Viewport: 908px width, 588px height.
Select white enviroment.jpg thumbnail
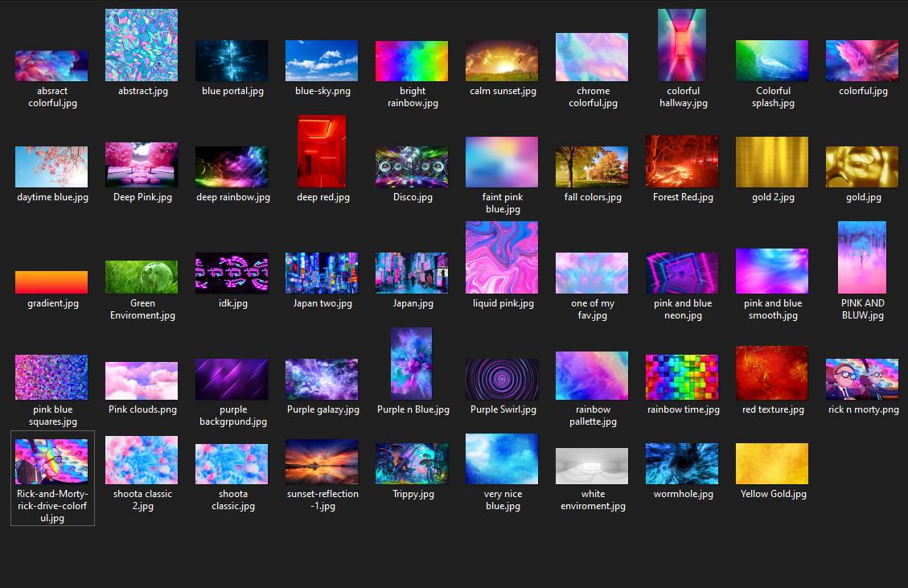pyautogui.click(x=592, y=466)
